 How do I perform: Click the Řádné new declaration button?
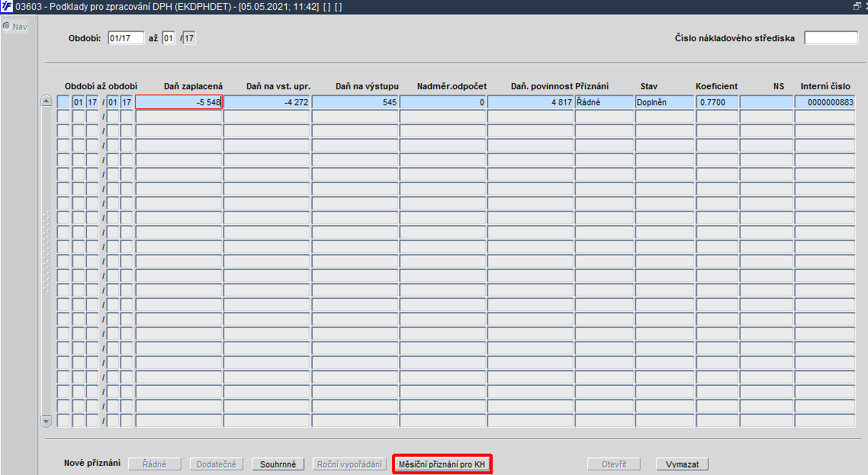click(x=154, y=464)
